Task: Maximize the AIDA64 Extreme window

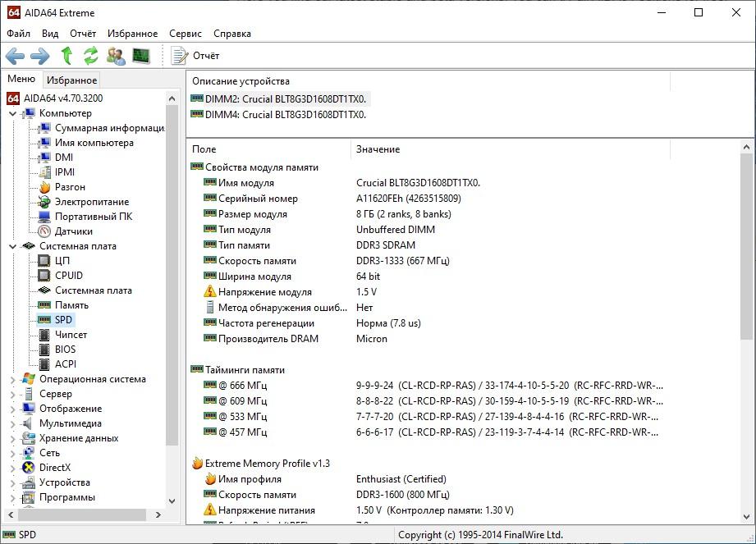Action: click(x=699, y=13)
